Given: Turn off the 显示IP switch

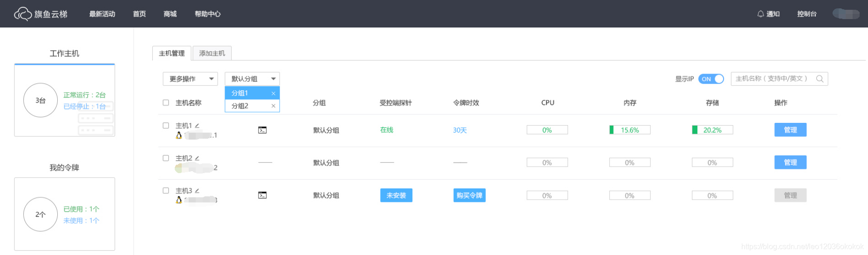Looking at the screenshot, I should click(x=711, y=79).
